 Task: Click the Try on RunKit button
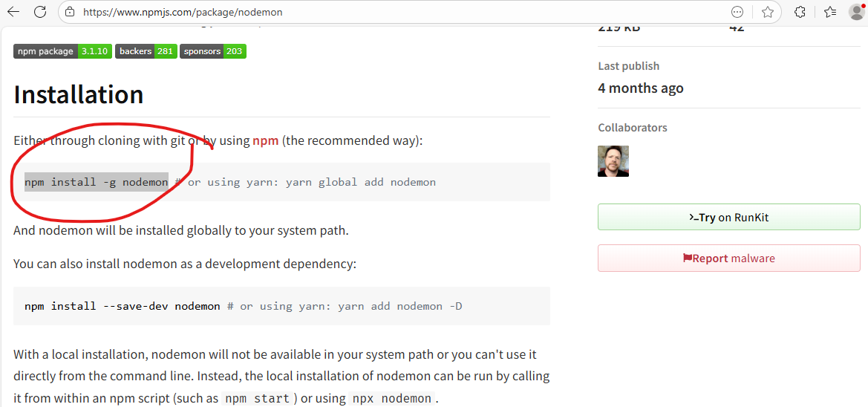click(728, 218)
